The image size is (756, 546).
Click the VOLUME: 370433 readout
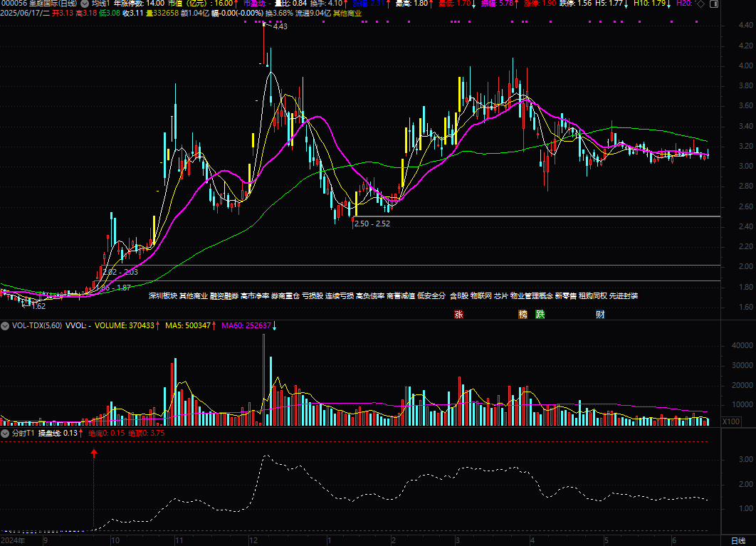(125, 326)
